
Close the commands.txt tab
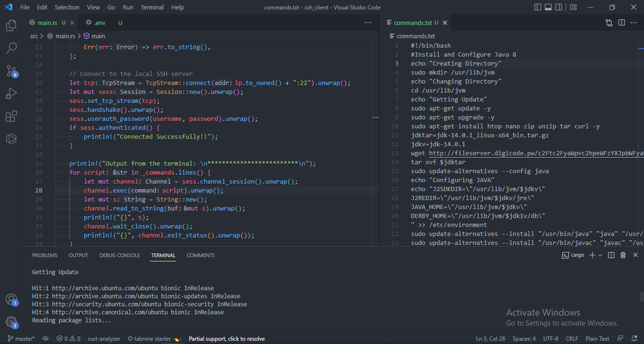[x=445, y=23]
